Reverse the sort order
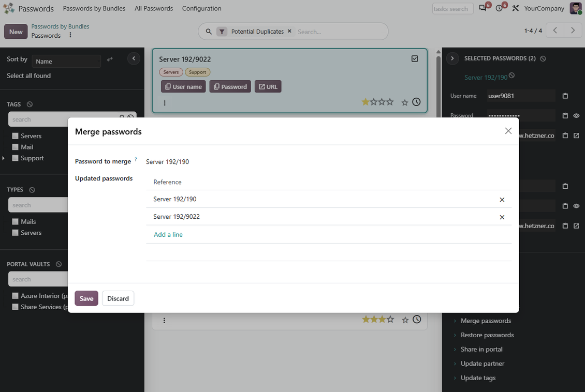 (x=110, y=59)
